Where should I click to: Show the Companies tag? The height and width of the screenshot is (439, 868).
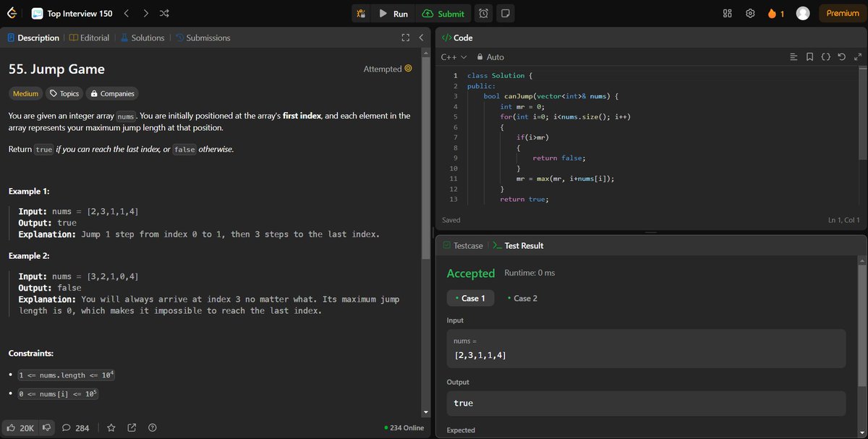pyautogui.click(x=111, y=93)
